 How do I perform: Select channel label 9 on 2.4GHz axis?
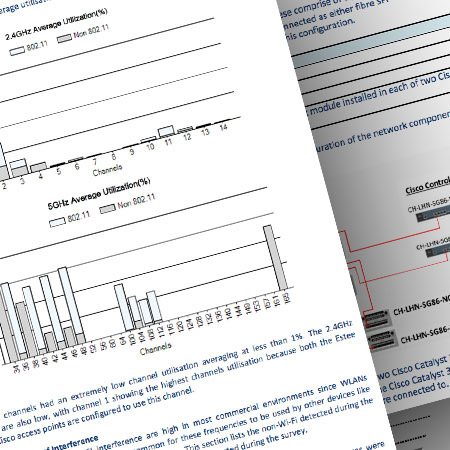132,152
